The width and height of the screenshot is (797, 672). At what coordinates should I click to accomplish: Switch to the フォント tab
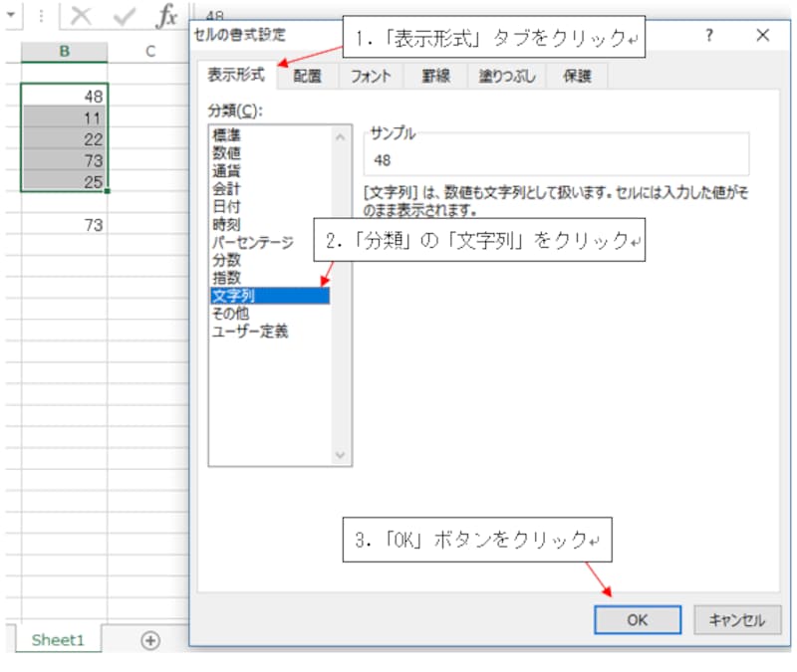pyautogui.click(x=369, y=75)
